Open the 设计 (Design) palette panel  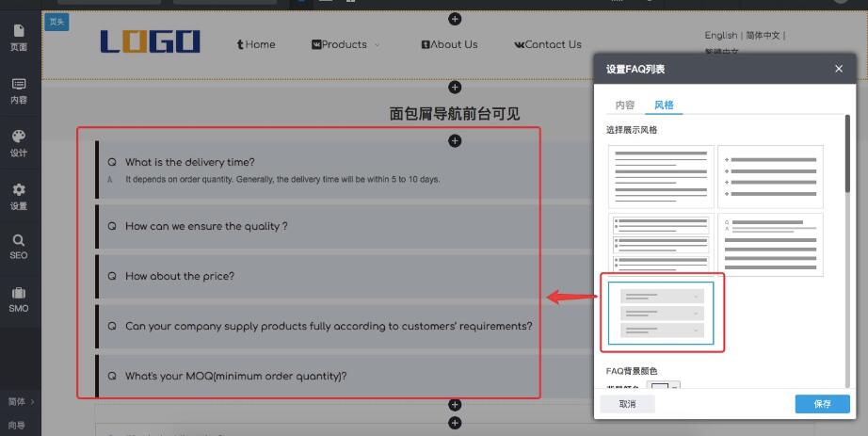point(19,143)
